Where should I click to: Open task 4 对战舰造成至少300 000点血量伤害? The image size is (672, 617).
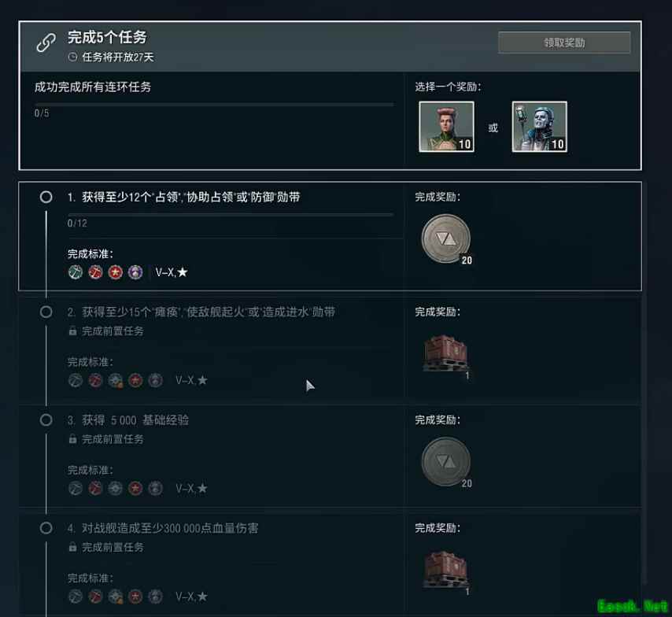[x=170, y=528]
